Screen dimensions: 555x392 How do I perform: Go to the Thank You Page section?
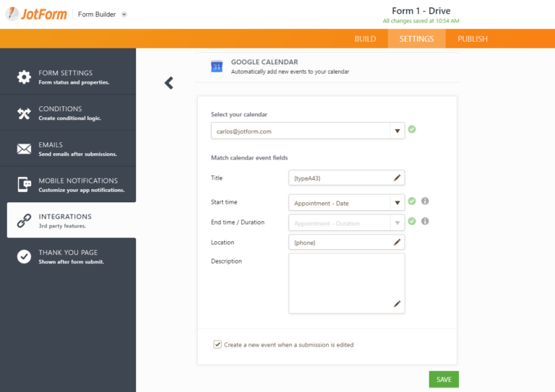tap(68, 256)
